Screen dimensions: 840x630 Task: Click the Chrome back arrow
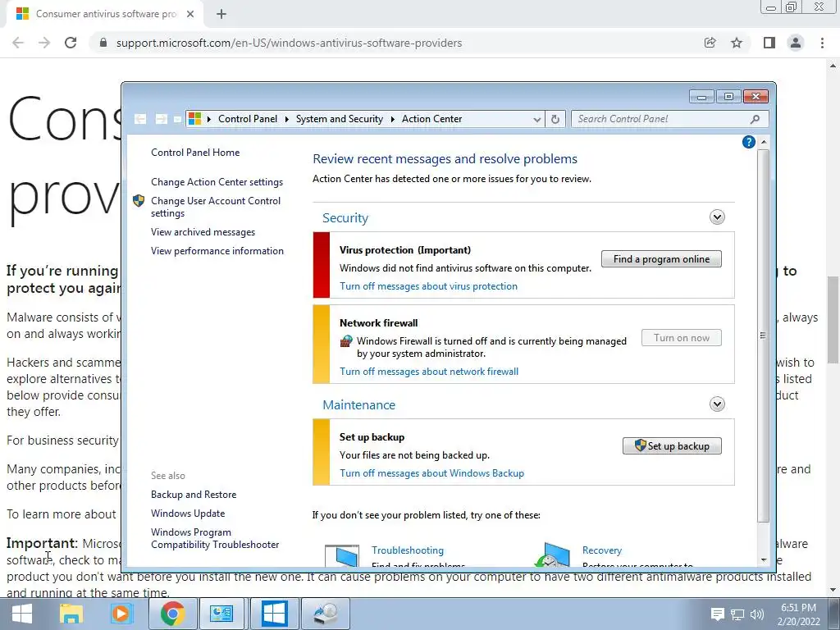18,43
